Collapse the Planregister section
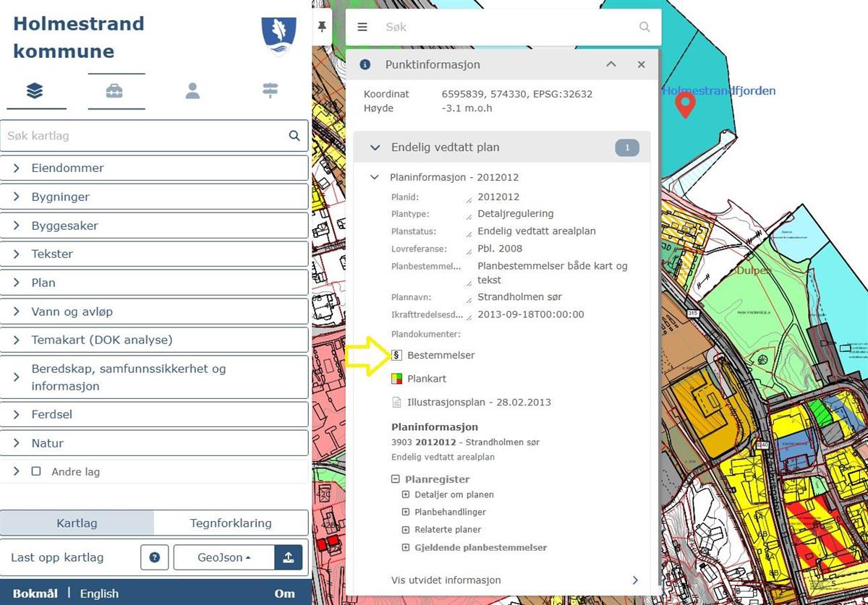The image size is (868, 605). point(396,479)
